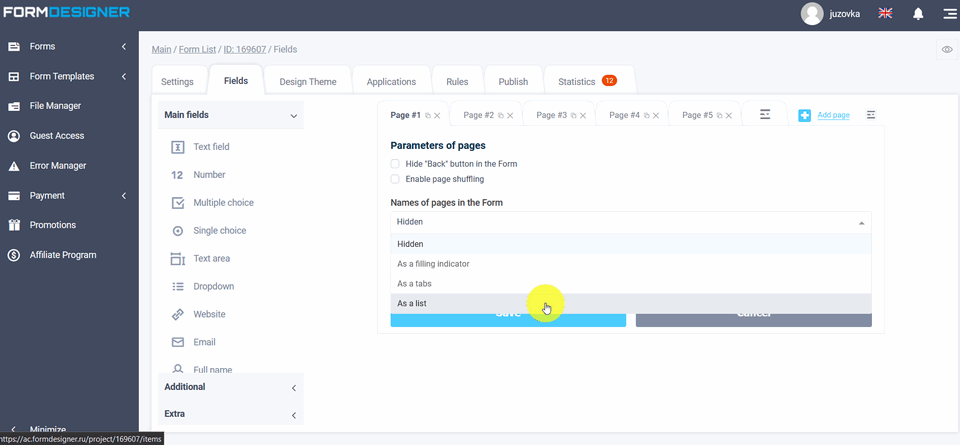This screenshot has width=960, height=445.
Task: Change language via UK flag icon
Action: pyautogui.click(x=885, y=13)
